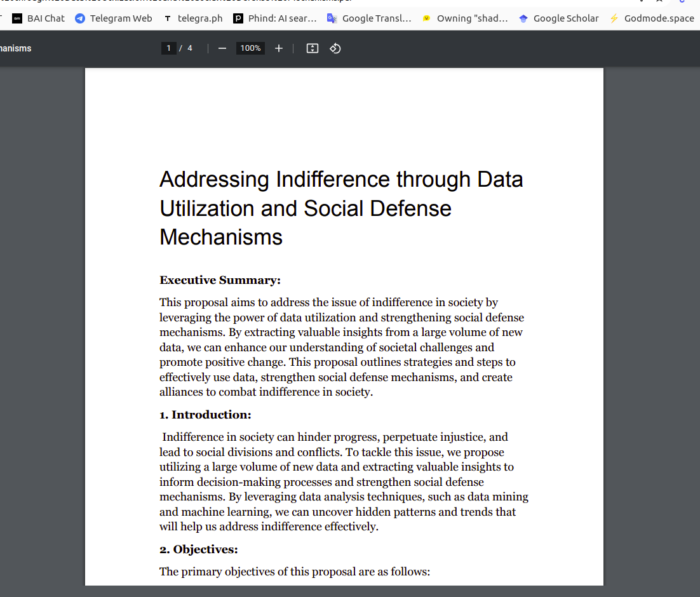
Task: Click the fit to page button
Action: click(x=312, y=48)
